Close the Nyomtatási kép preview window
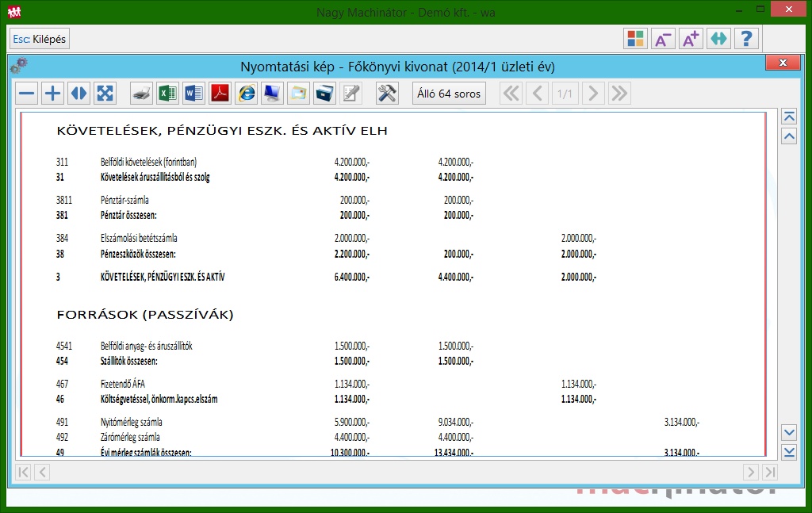The height and width of the screenshot is (513, 812). (783, 63)
